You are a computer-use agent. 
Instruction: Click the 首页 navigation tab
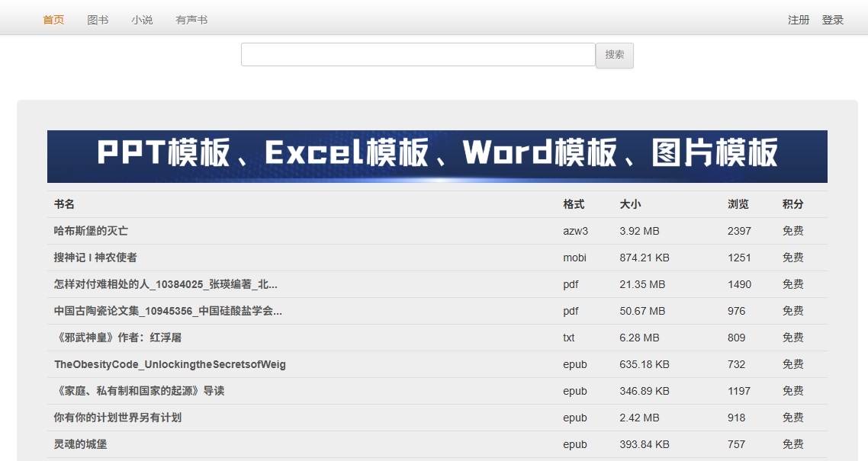[53, 20]
